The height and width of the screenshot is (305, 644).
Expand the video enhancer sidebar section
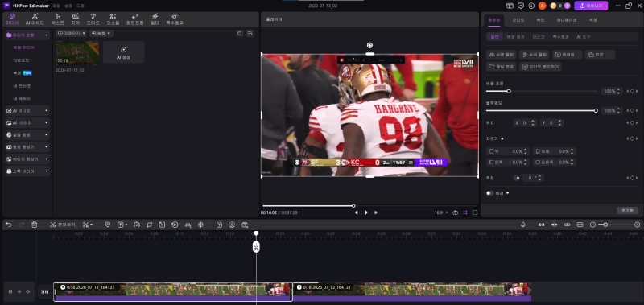[27, 147]
